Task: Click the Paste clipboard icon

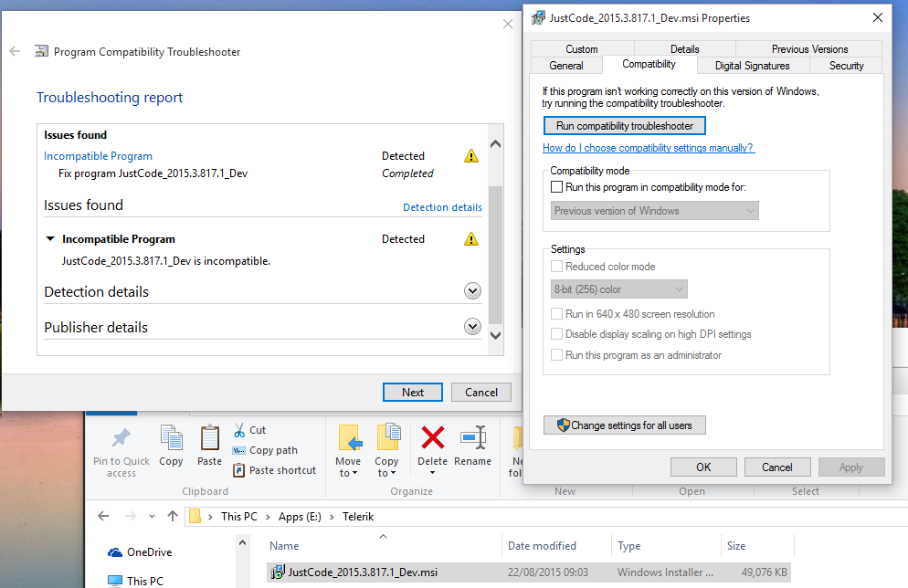Action: tap(209, 437)
